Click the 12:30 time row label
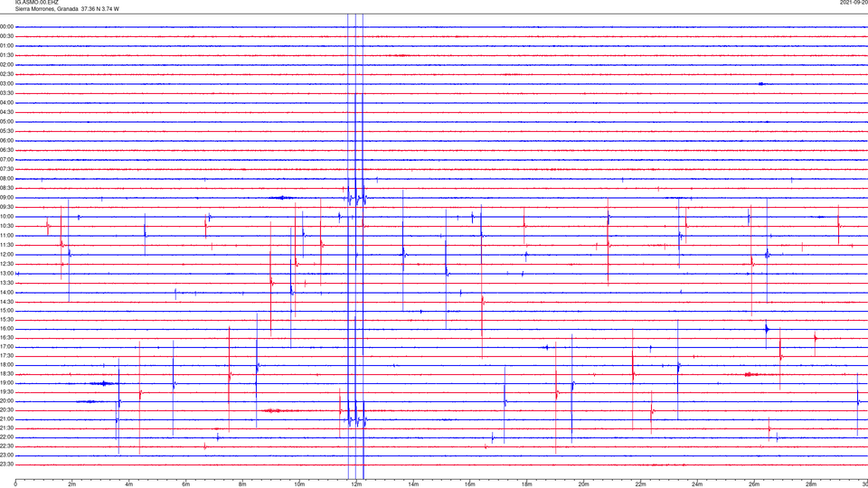This screenshot has width=868, height=488. pos(6,265)
